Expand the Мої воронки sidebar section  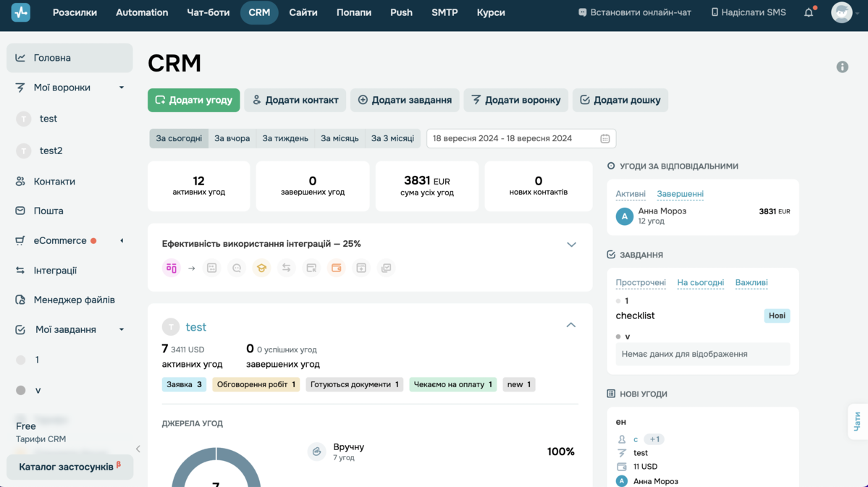point(122,88)
